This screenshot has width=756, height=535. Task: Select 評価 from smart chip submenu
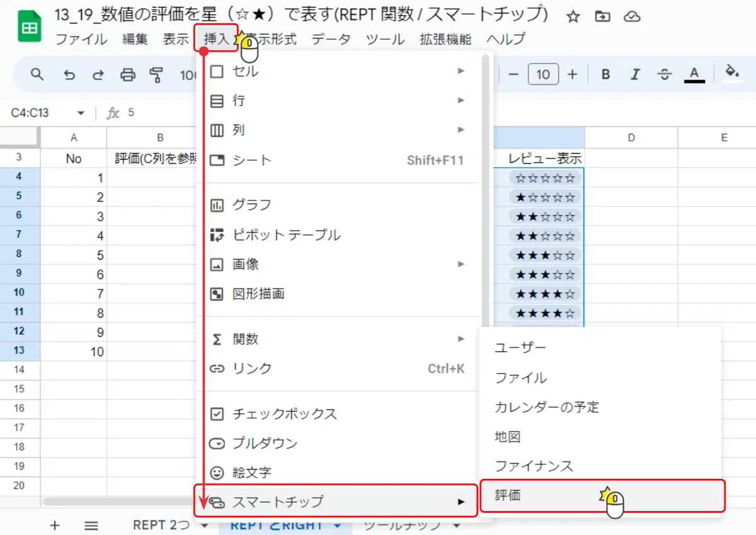(602, 495)
